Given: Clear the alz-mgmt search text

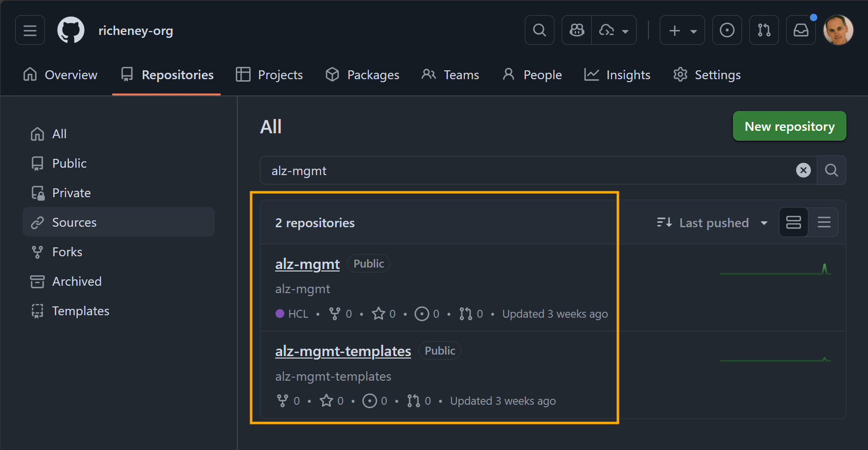Looking at the screenshot, I should pyautogui.click(x=803, y=170).
